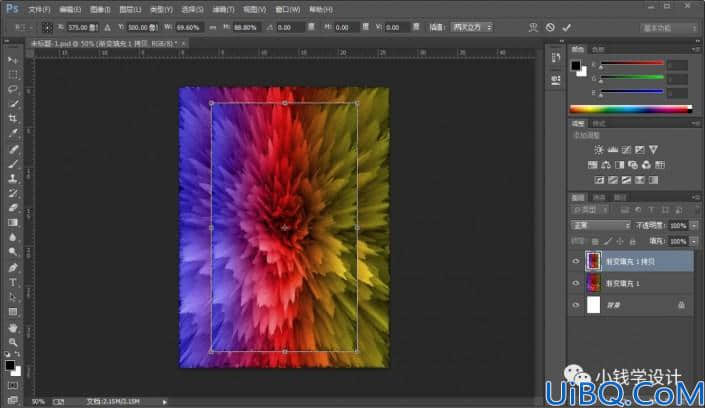Open the layer blend mode dropdown
705x408 pixels.
click(600, 225)
